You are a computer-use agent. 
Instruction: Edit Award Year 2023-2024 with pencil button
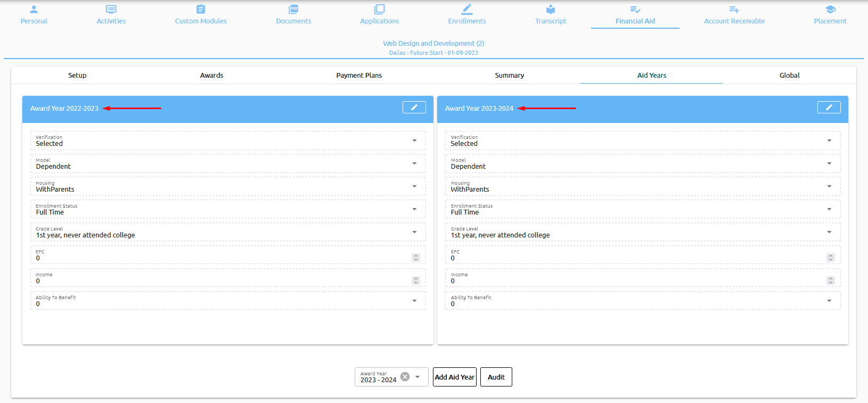(x=829, y=108)
